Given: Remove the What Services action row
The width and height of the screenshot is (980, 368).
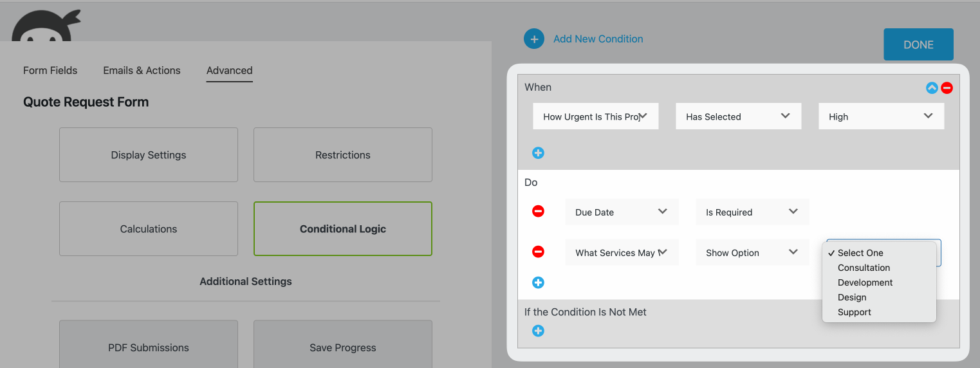Looking at the screenshot, I should click(538, 252).
